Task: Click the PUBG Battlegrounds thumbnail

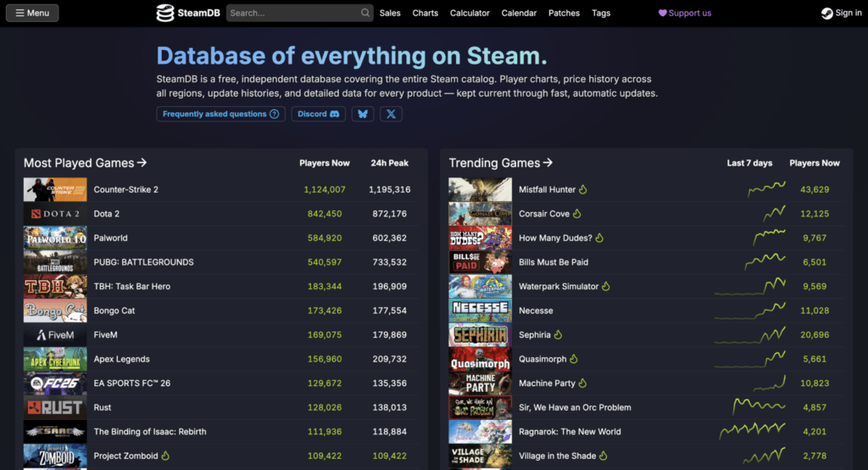Action: [x=55, y=262]
